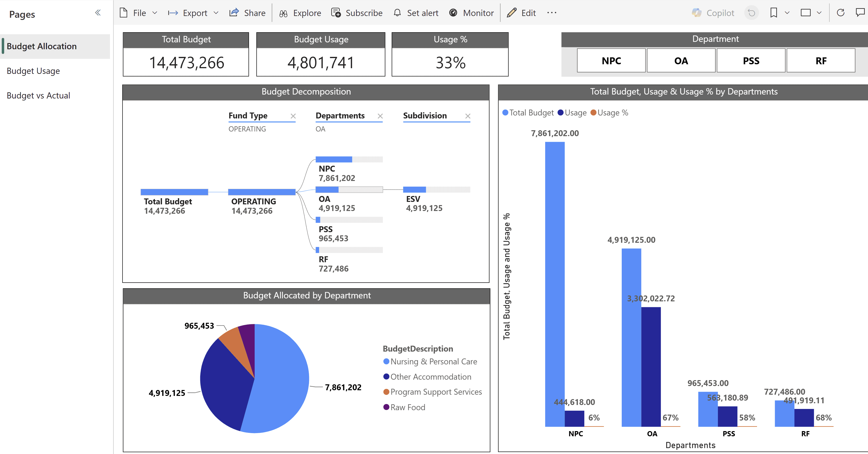Click Total Budget chart legend item
The image size is (868, 454).
(x=528, y=113)
